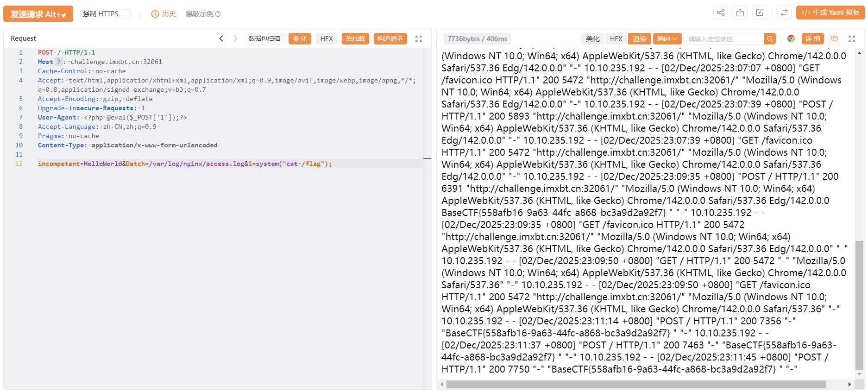Toggle 美化 beautify in Request panel
868x392 pixels.
pyautogui.click(x=300, y=38)
